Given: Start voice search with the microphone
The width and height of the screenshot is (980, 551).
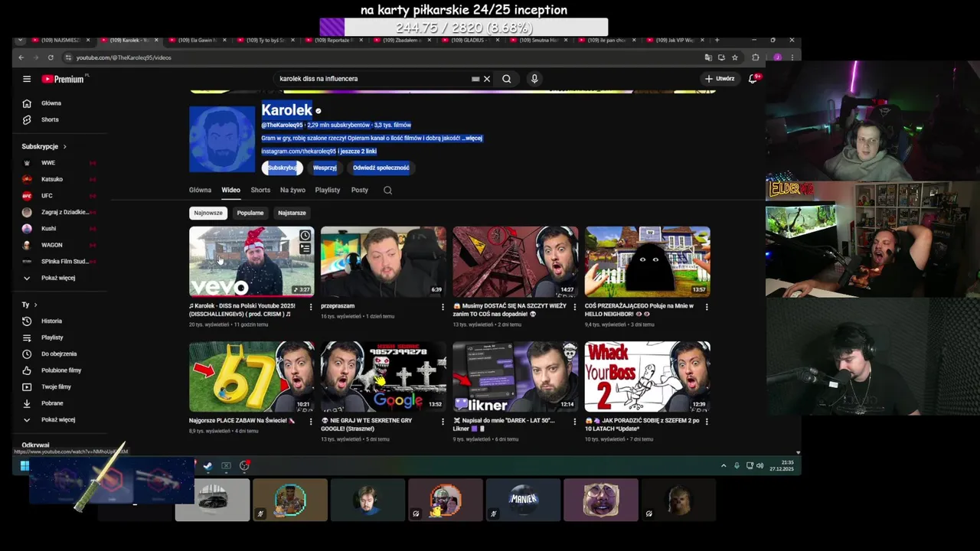Looking at the screenshot, I should coord(534,79).
